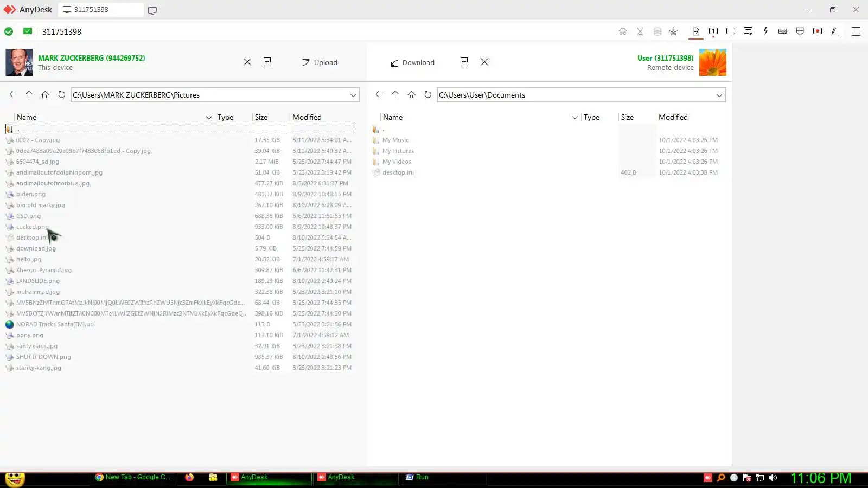Expand the local path dropdown
Image resolution: width=868 pixels, height=488 pixels.
coord(353,95)
